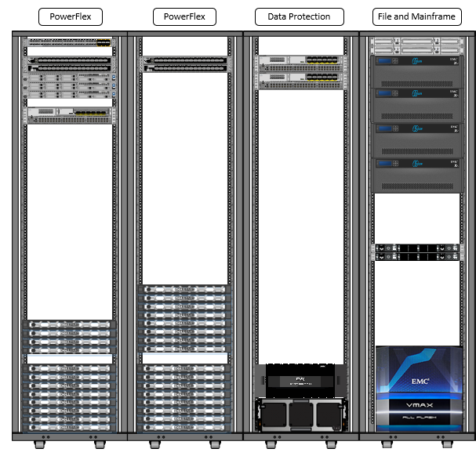Viewport: 476px width, 456px height.
Task: Click the yellow-port switch in the leftmost PowerFlex rack
Action: coord(71,114)
